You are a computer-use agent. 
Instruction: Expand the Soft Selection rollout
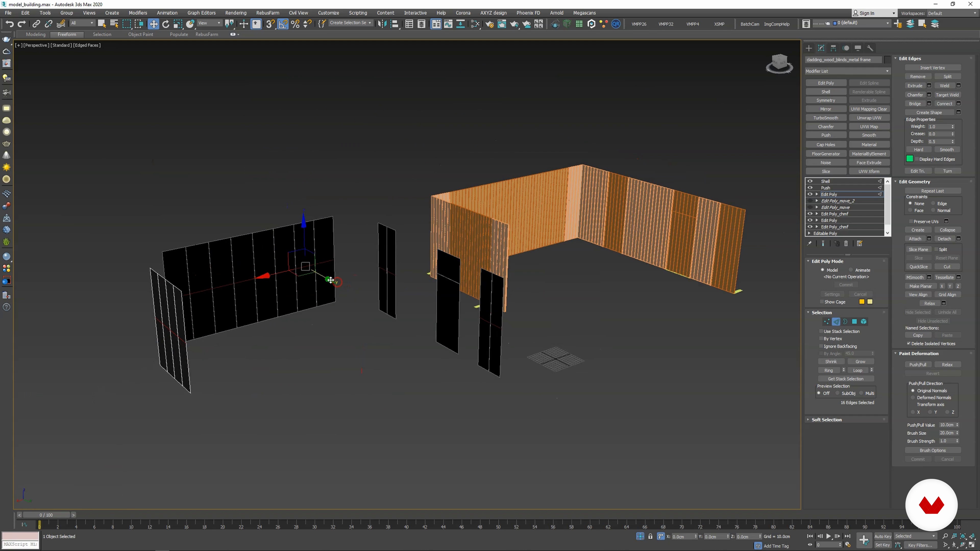coord(826,419)
